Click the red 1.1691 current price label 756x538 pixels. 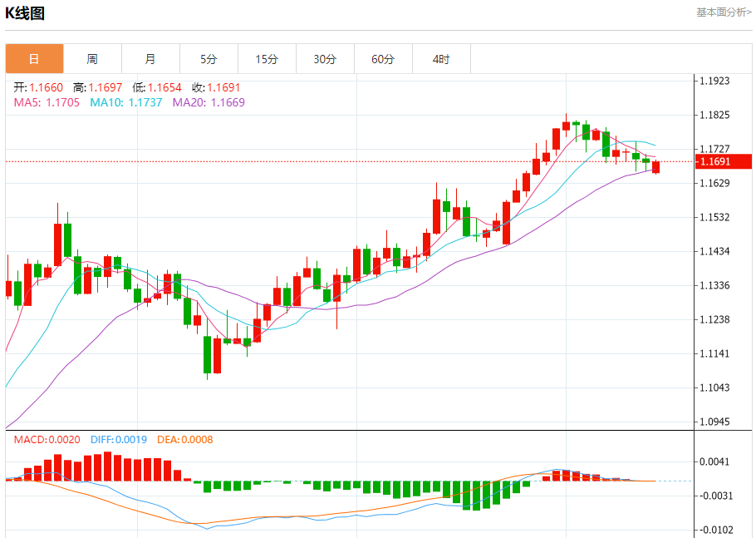(x=724, y=161)
